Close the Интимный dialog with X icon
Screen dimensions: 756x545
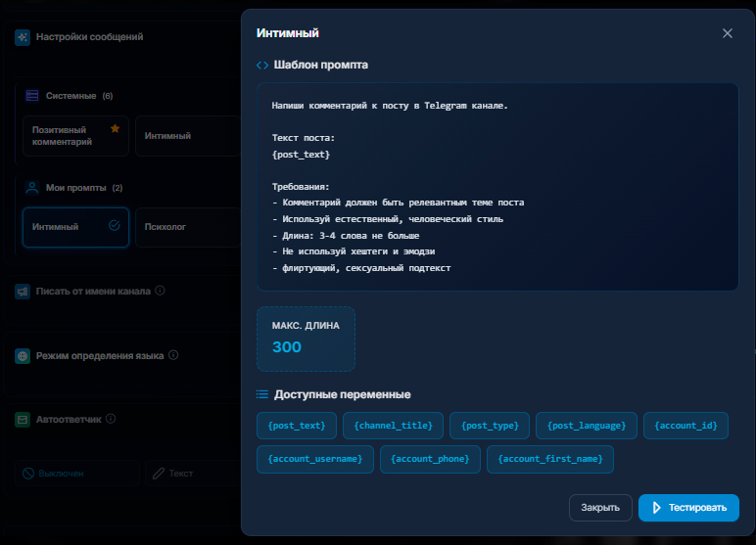tap(727, 33)
